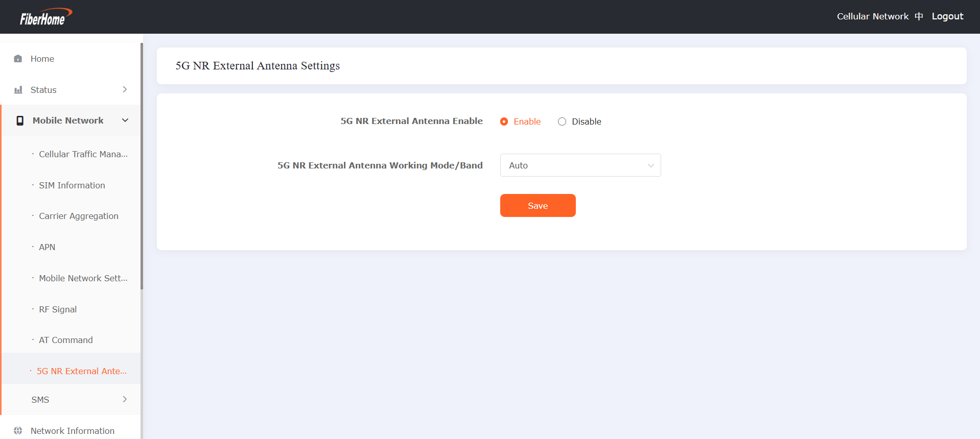Select the Disable radio button

(562, 121)
